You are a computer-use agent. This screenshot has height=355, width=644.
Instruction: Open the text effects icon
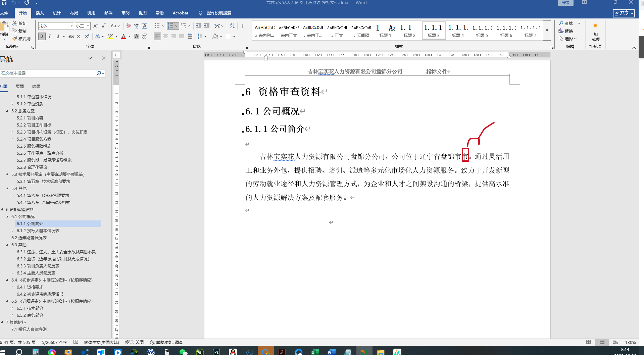(x=98, y=36)
